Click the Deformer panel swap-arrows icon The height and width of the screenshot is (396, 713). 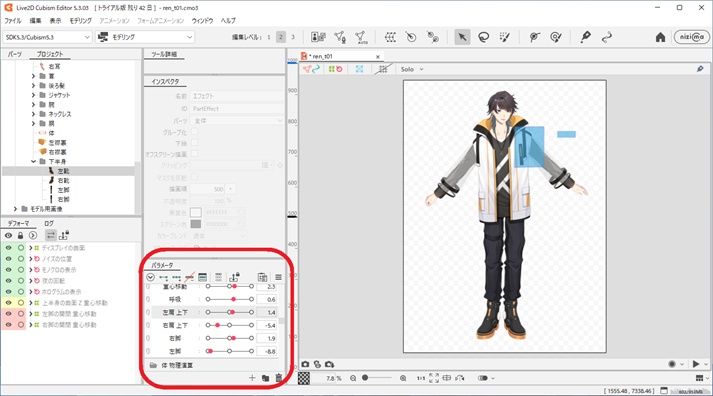tap(50, 235)
